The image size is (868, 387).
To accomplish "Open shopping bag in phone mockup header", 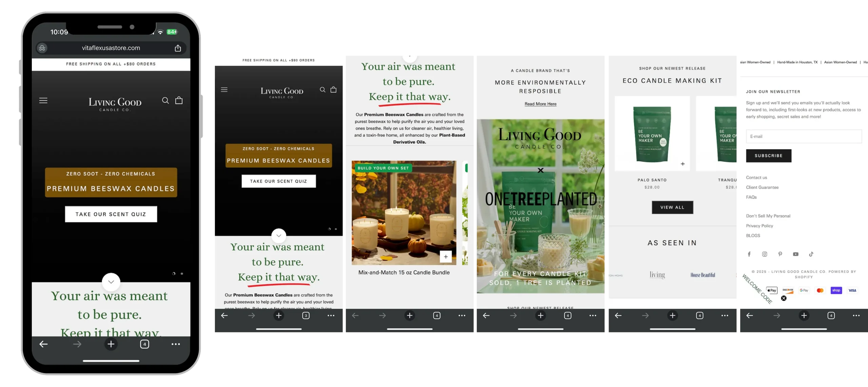I will pos(179,101).
